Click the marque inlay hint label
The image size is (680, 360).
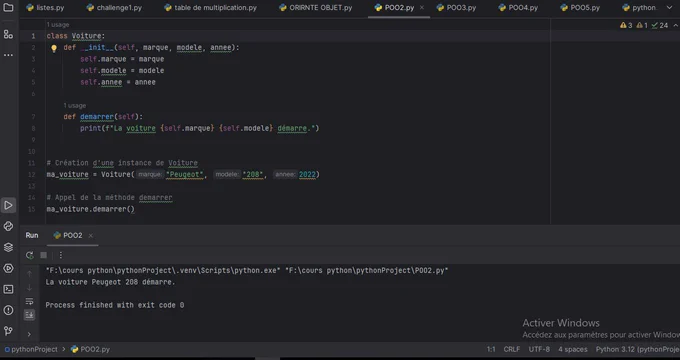coord(150,174)
